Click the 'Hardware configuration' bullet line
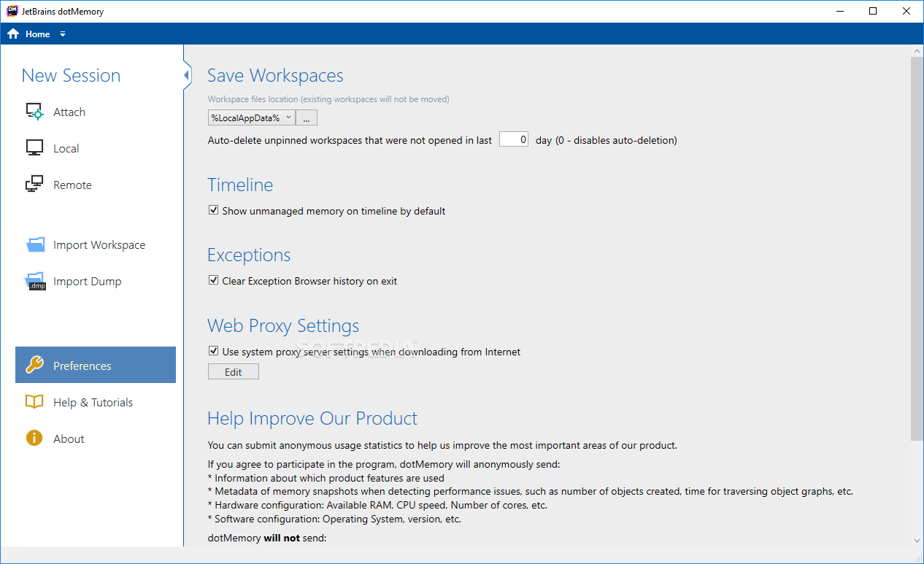 pyautogui.click(x=377, y=505)
